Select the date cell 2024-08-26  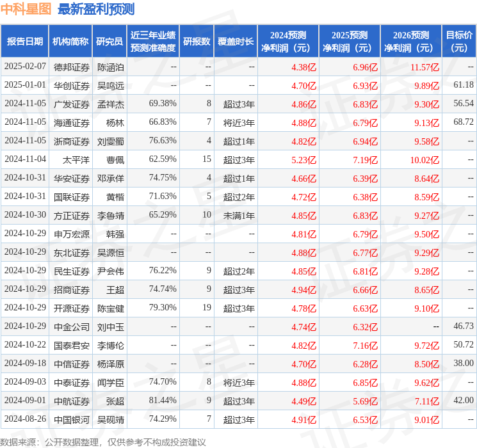(x=25, y=419)
